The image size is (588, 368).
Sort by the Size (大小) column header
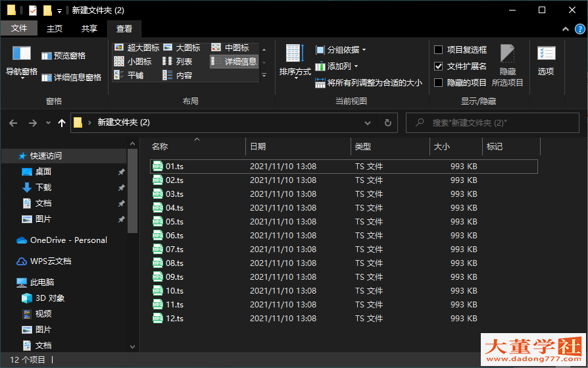pyautogui.click(x=456, y=146)
